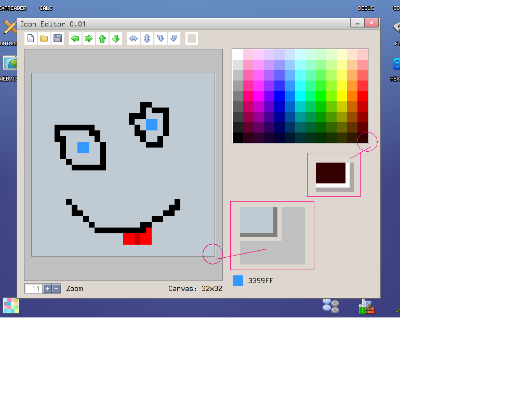Rotate image using blue right-then-down arrow
The width and height of the screenshot is (532, 399).
point(161,38)
